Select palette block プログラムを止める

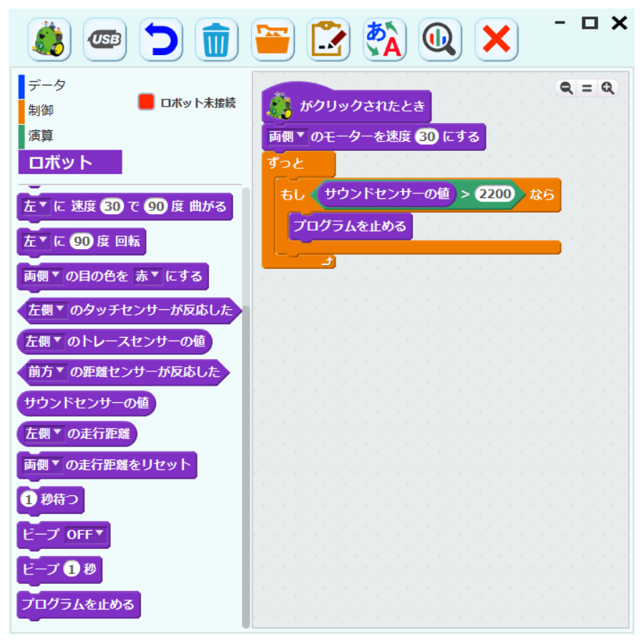[x=79, y=604]
